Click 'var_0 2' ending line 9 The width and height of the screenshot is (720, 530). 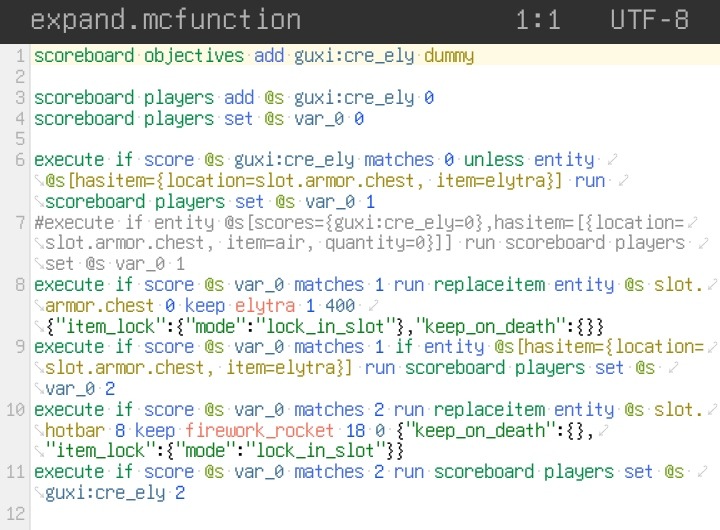click(x=80, y=389)
